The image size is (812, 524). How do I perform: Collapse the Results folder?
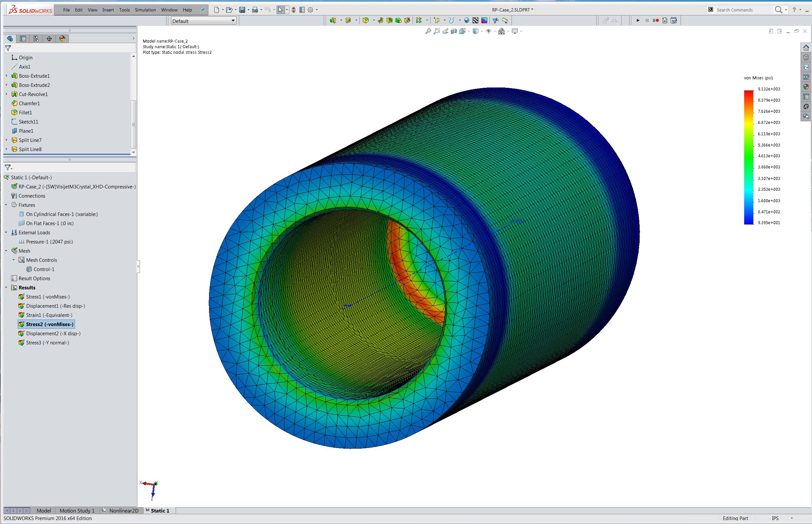6,287
